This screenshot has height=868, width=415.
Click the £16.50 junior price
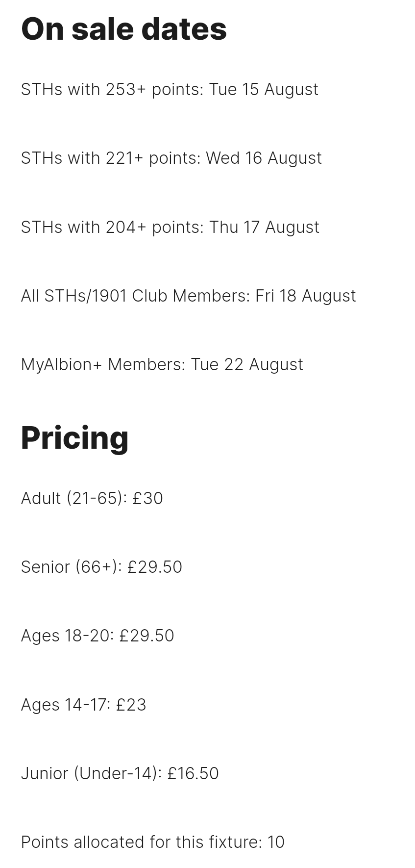[x=193, y=774]
